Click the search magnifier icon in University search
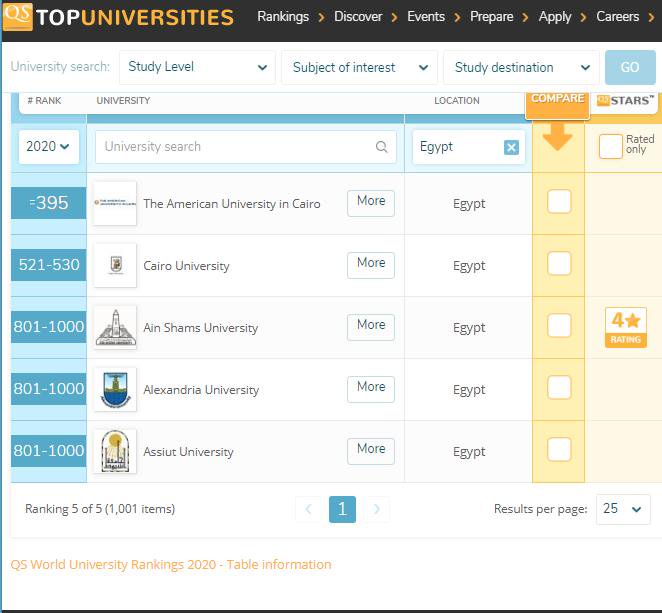This screenshot has height=613, width=662. (381, 147)
